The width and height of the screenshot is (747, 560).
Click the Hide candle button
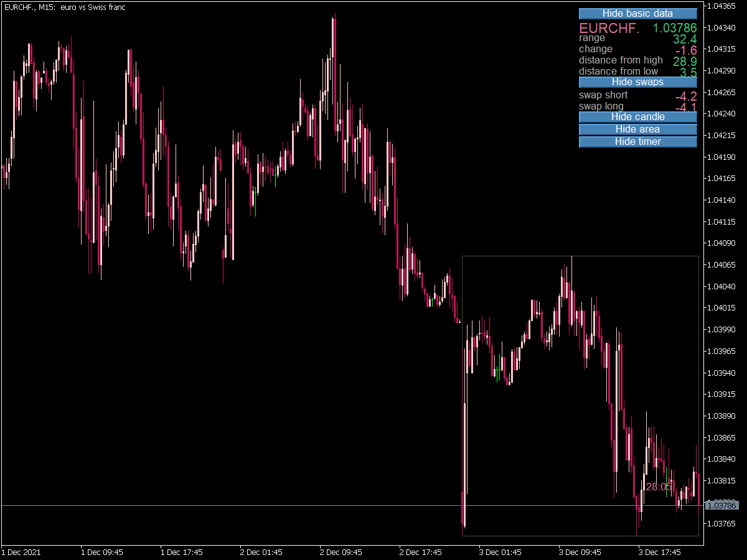point(637,117)
